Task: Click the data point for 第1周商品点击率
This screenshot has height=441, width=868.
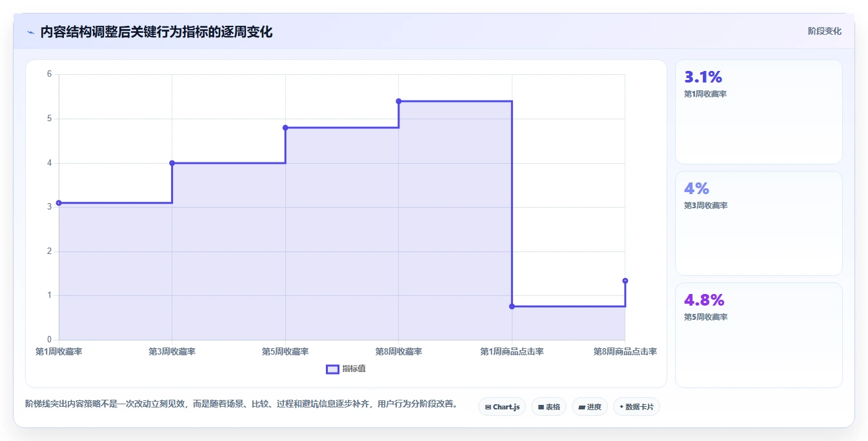Action: pyautogui.click(x=512, y=306)
